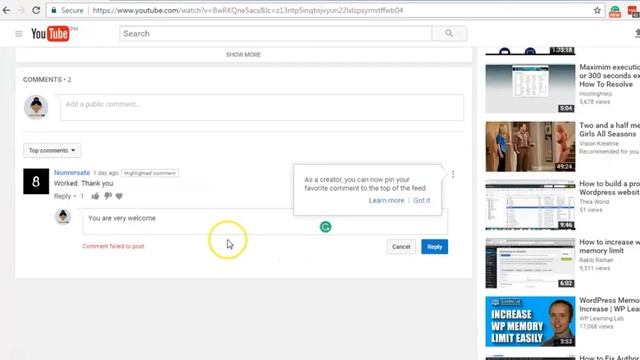Click the WP Learning Lab channel name
640x360 pixels.
601,318
